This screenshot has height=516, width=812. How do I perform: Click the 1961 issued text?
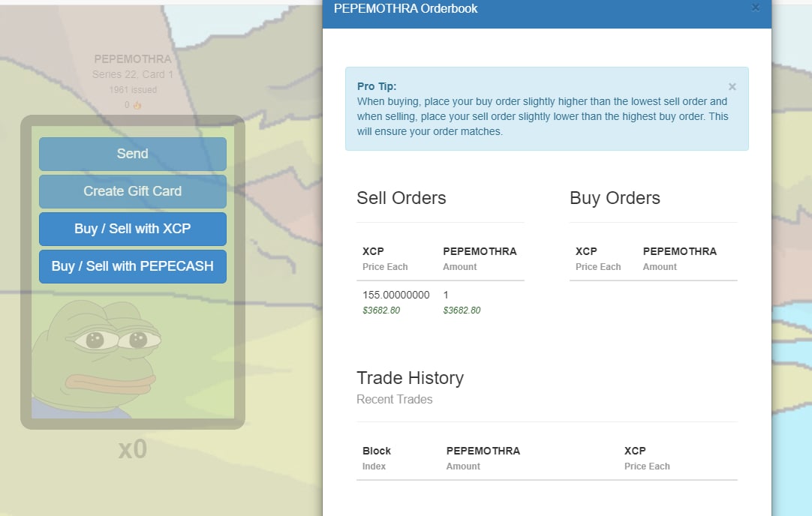133,89
